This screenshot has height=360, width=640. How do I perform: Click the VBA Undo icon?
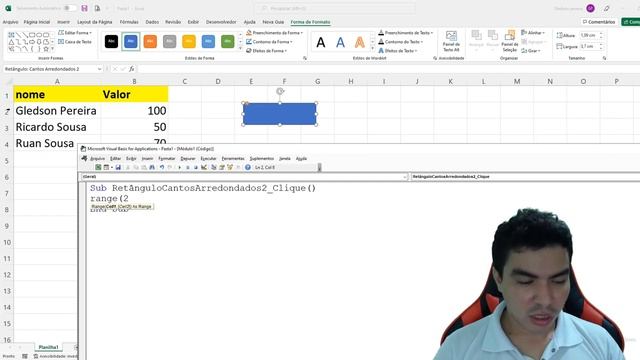pyautogui.click(x=162, y=167)
